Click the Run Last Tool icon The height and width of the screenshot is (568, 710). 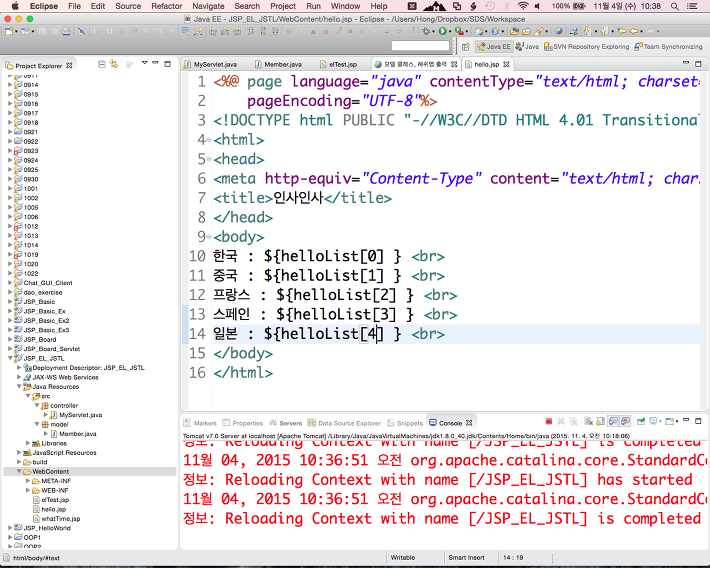459,31
